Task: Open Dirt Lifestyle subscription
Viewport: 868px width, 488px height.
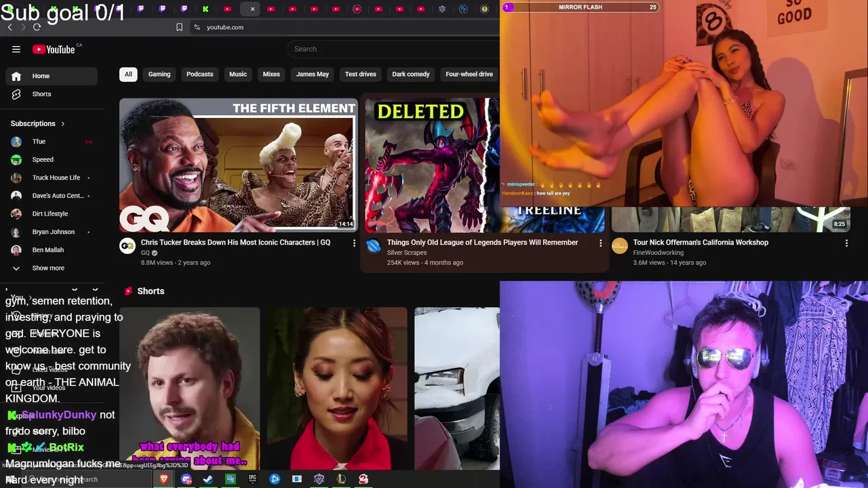Action: (x=51, y=213)
